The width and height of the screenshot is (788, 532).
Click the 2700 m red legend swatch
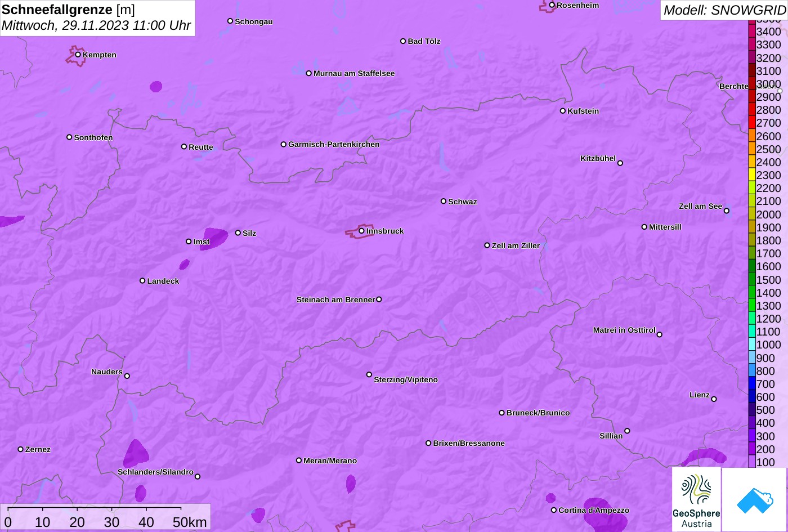click(x=752, y=123)
